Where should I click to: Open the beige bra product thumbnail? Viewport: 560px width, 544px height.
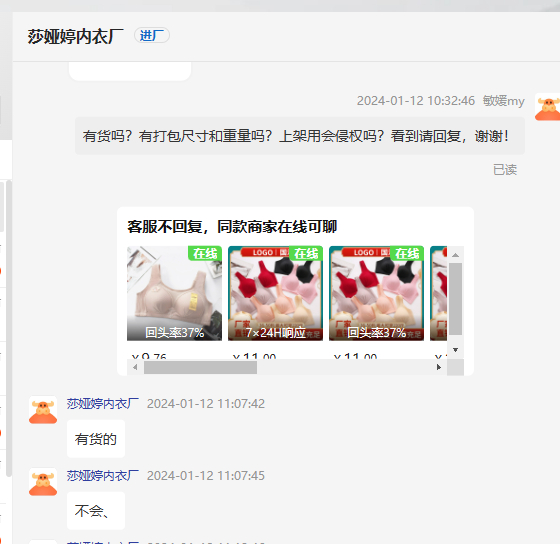[x=174, y=293]
